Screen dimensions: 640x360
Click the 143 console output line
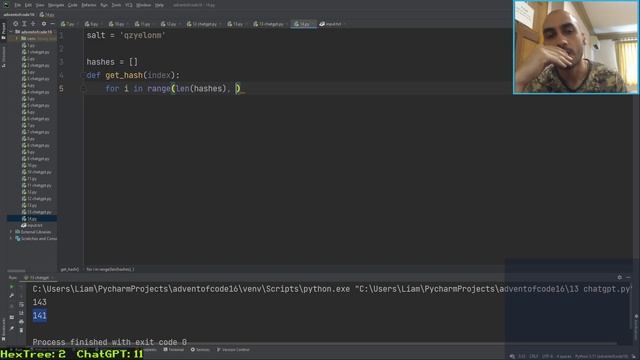coord(40,302)
